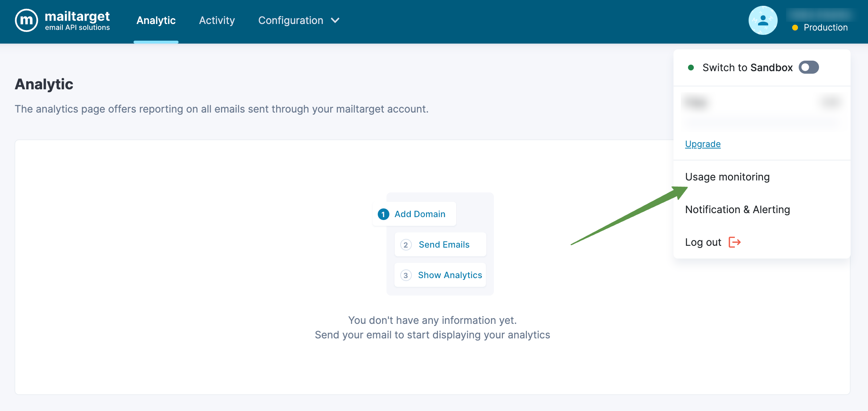Click the yellow Production status dot
The width and height of the screenshot is (868, 411).
point(795,28)
